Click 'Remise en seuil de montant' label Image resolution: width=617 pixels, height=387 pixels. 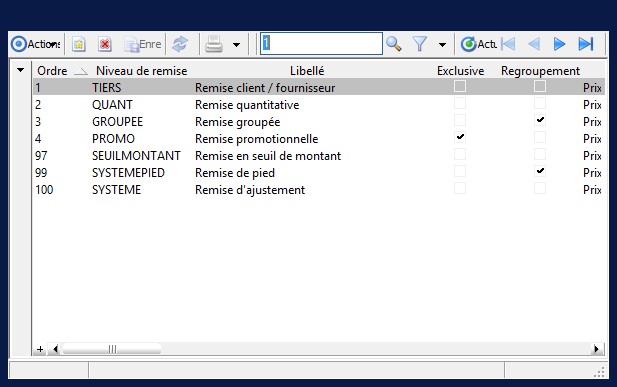coord(268,156)
